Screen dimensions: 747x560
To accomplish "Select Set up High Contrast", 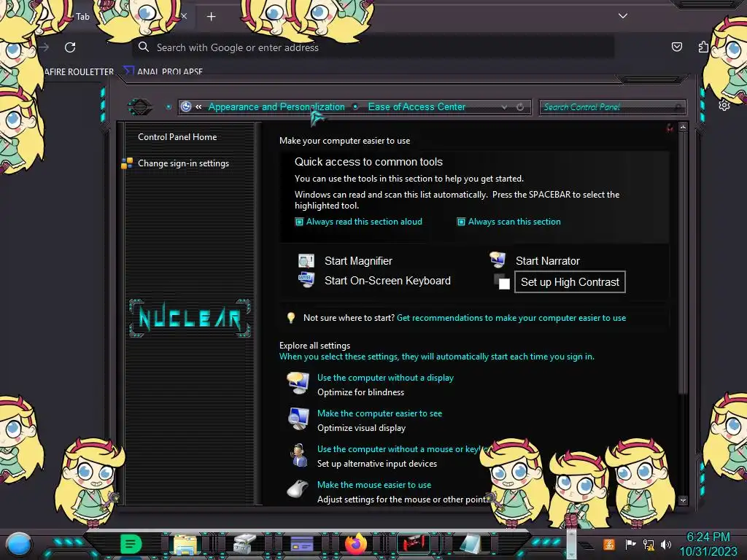I will pyautogui.click(x=570, y=282).
